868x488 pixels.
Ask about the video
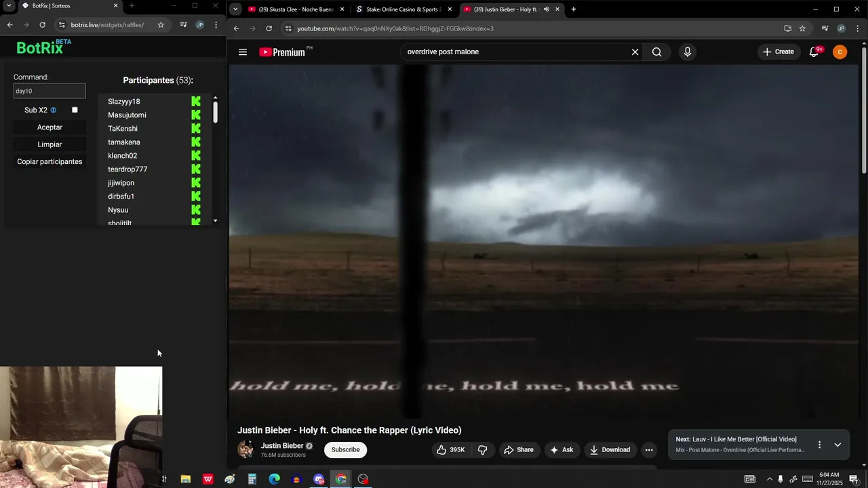pyautogui.click(x=561, y=450)
